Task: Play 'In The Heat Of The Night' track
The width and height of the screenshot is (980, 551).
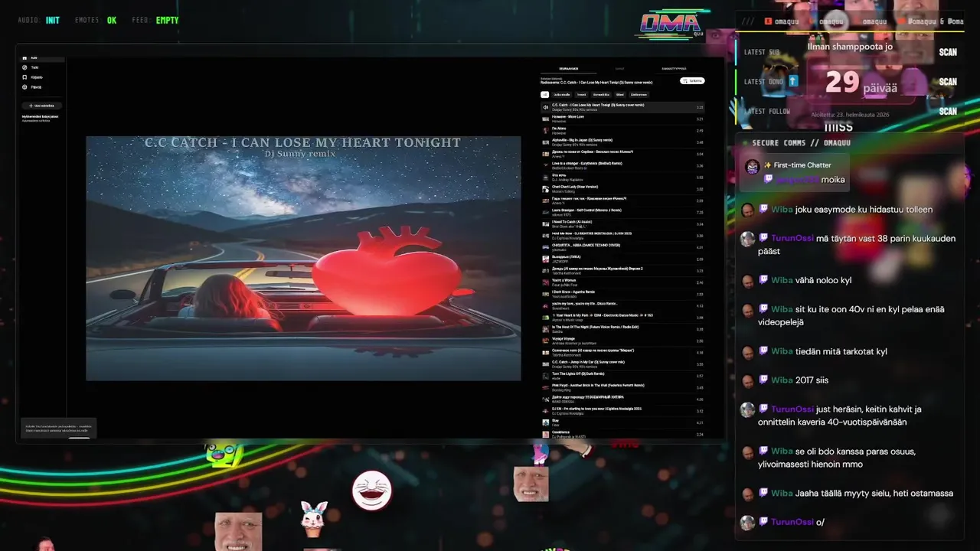Action: pyautogui.click(x=622, y=329)
